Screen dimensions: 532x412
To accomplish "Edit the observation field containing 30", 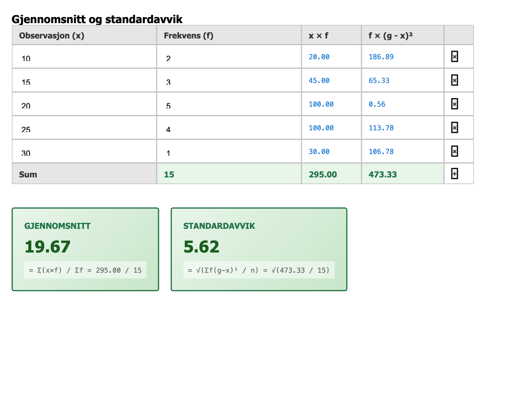I will pyautogui.click(x=84, y=151).
